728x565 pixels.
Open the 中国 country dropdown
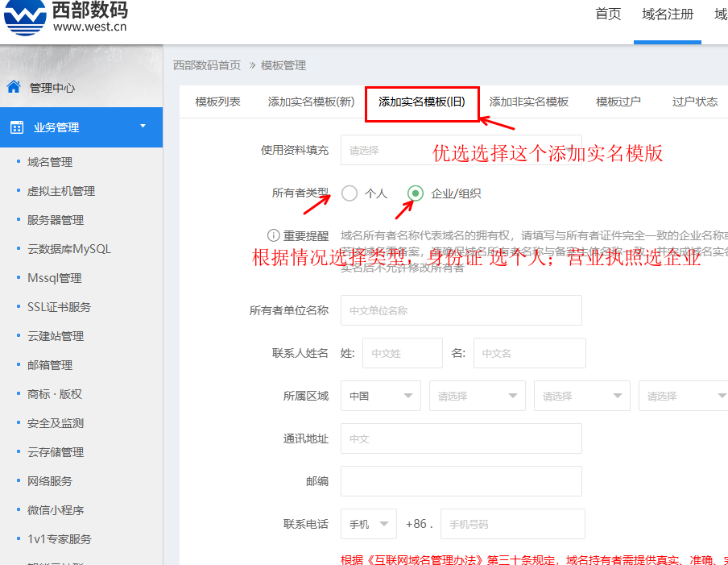pyautogui.click(x=380, y=396)
